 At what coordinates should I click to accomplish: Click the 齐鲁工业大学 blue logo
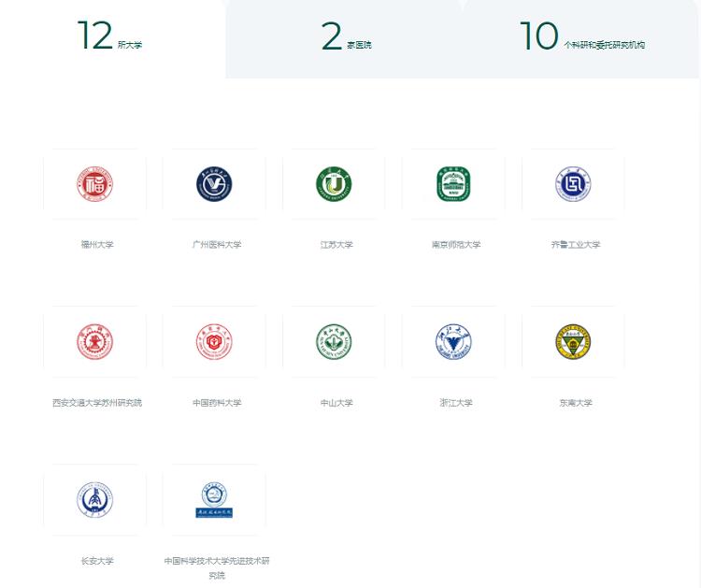pyautogui.click(x=573, y=184)
